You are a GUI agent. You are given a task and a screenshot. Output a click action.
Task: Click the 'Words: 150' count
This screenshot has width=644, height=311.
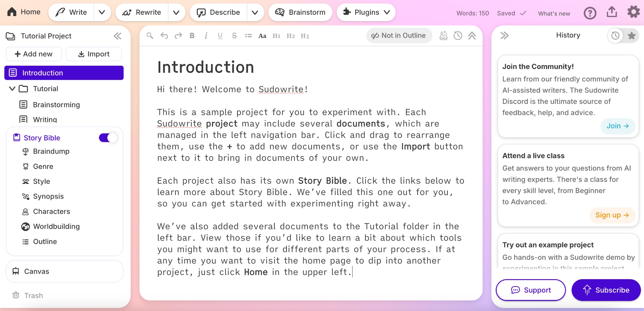[473, 13]
